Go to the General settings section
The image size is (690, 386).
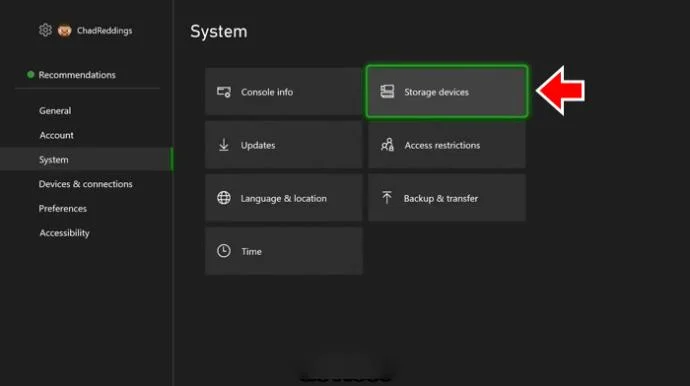[55, 110]
